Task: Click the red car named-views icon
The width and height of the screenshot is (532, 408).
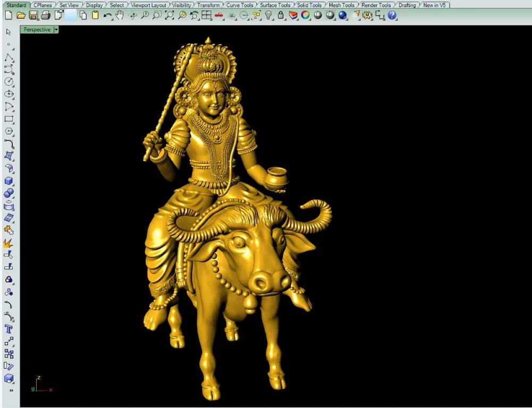Action: click(219, 15)
